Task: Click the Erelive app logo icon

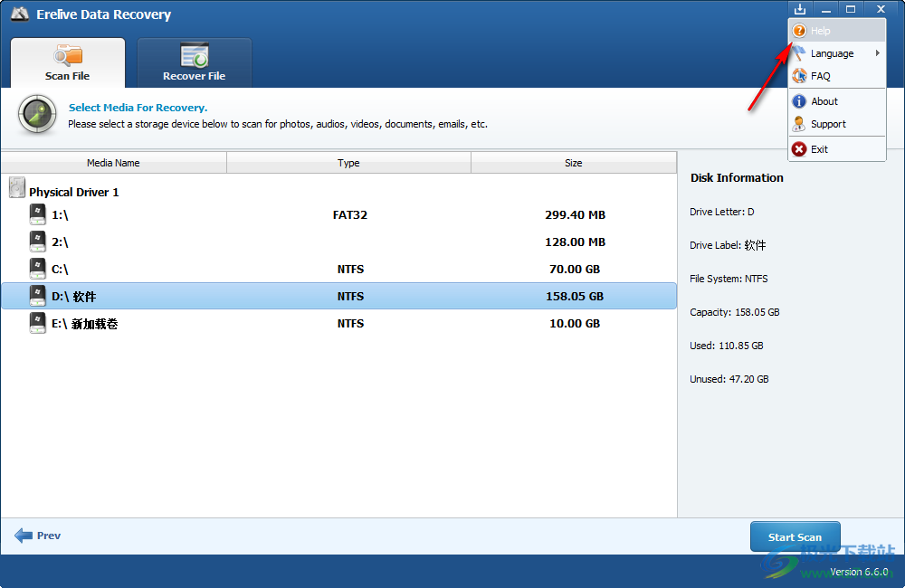Action: click(x=20, y=14)
